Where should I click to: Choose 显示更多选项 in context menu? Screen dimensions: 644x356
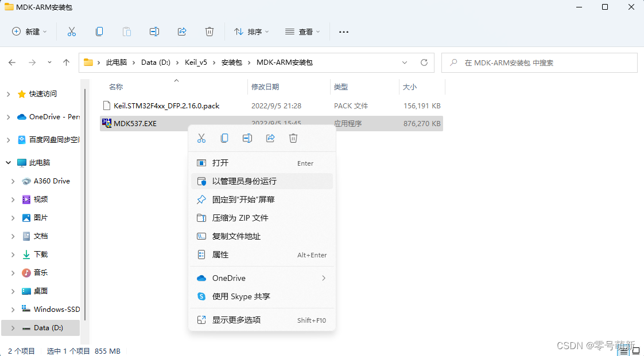click(262, 320)
